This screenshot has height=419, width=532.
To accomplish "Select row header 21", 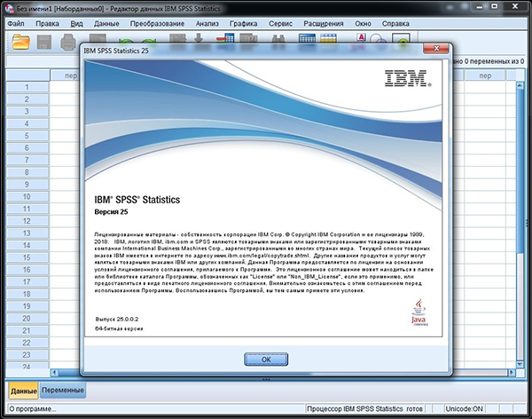I will click(x=27, y=330).
